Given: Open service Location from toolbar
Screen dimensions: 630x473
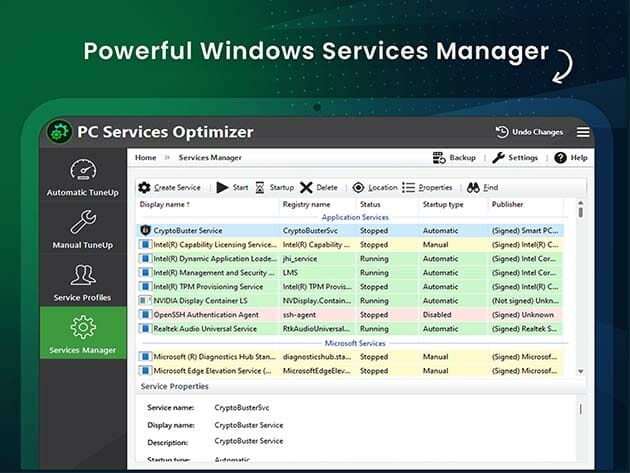Looking at the screenshot, I should [359, 187].
